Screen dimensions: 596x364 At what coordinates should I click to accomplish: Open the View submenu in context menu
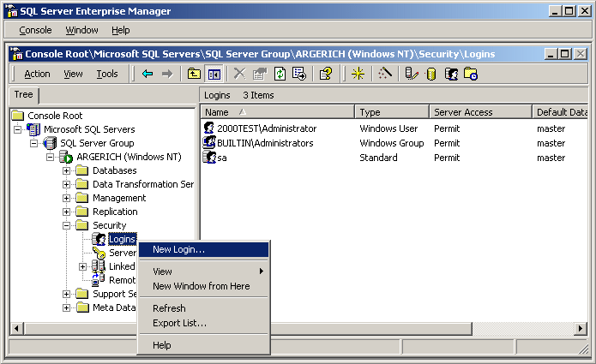point(204,272)
